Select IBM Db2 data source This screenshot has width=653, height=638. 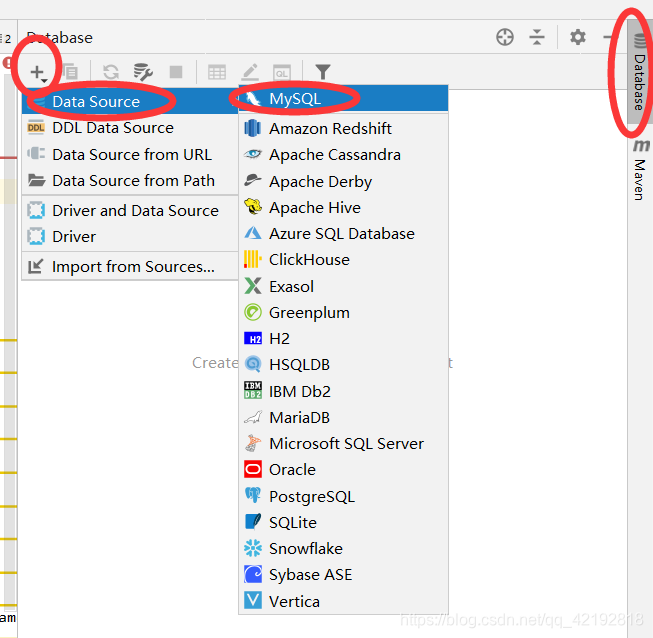coord(344,391)
